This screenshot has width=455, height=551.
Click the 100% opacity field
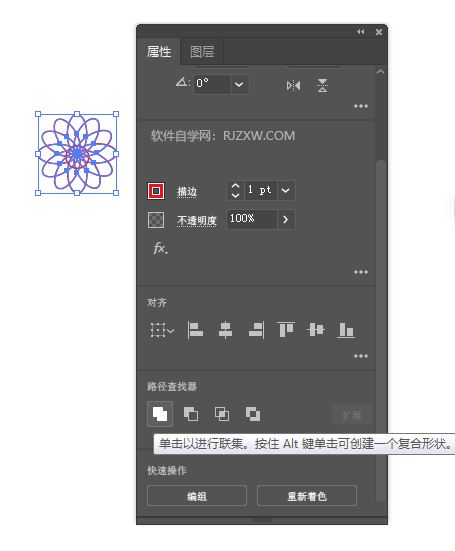pyautogui.click(x=252, y=219)
